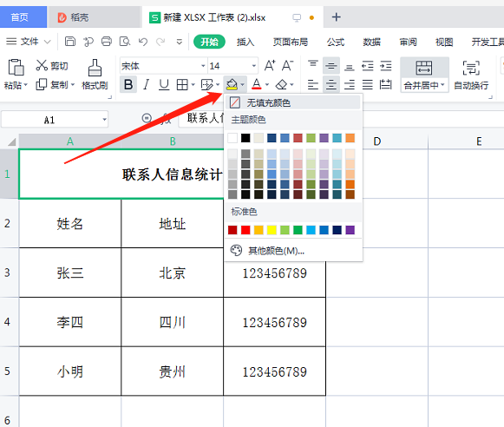
Task: Choose 无填充颜色 no fill option
Action: click(x=293, y=102)
